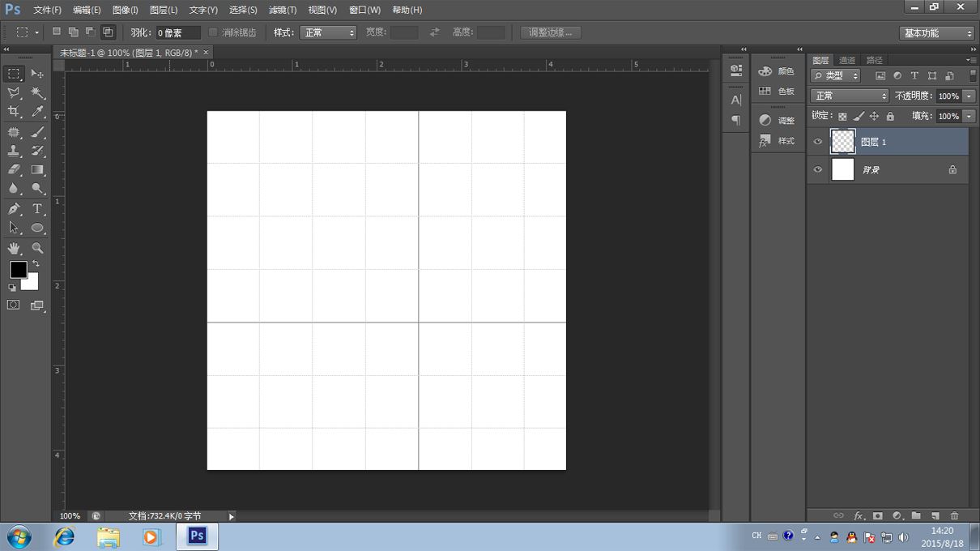
Task: Open the foreground color picker
Action: click(x=18, y=269)
